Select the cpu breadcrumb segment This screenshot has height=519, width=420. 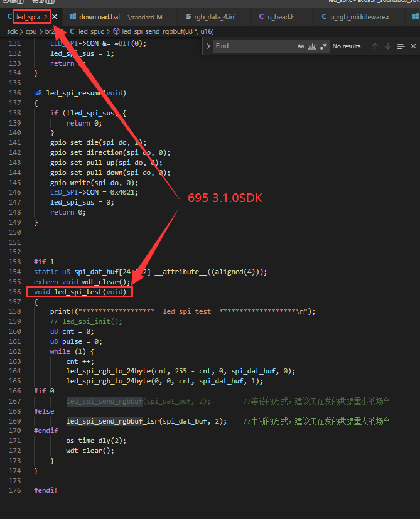[x=31, y=31]
